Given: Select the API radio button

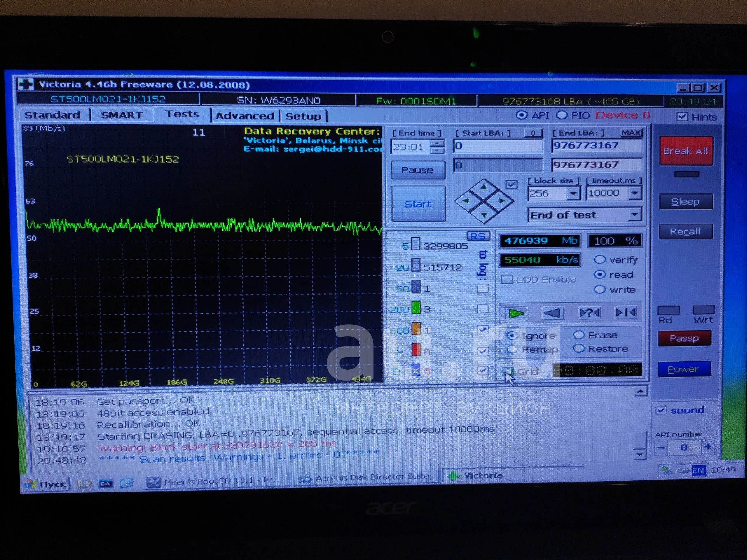Looking at the screenshot, I should [x=522, y=115].
